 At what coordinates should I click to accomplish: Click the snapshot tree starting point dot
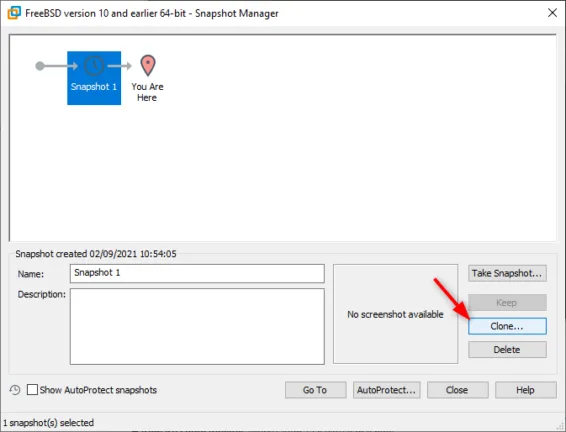[40, 66]
